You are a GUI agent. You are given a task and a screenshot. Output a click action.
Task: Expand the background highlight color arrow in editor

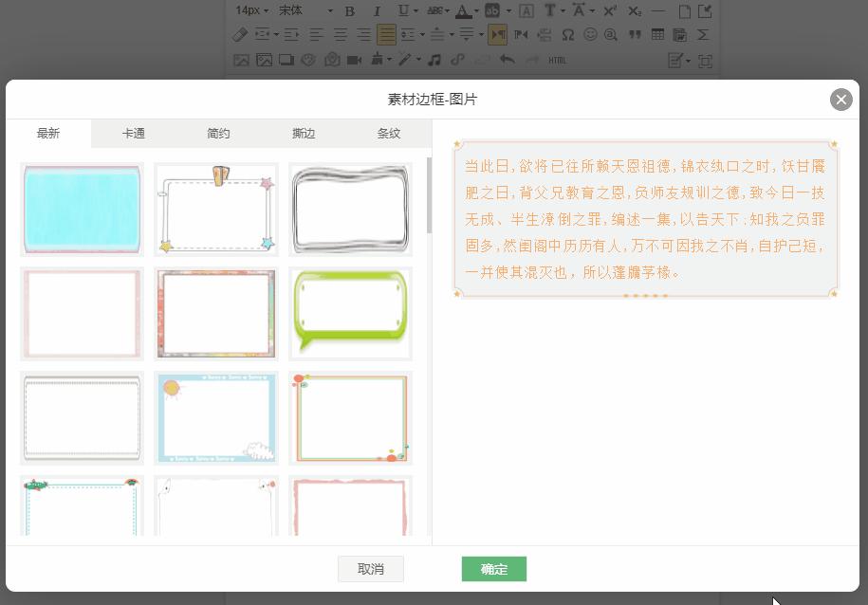click(x=508, y=11)
